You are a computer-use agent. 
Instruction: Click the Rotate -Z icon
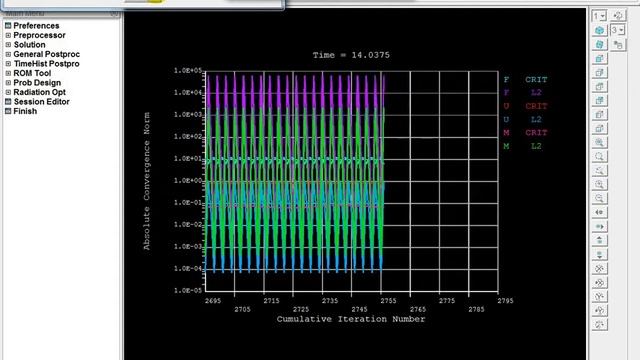click(599, 324)
